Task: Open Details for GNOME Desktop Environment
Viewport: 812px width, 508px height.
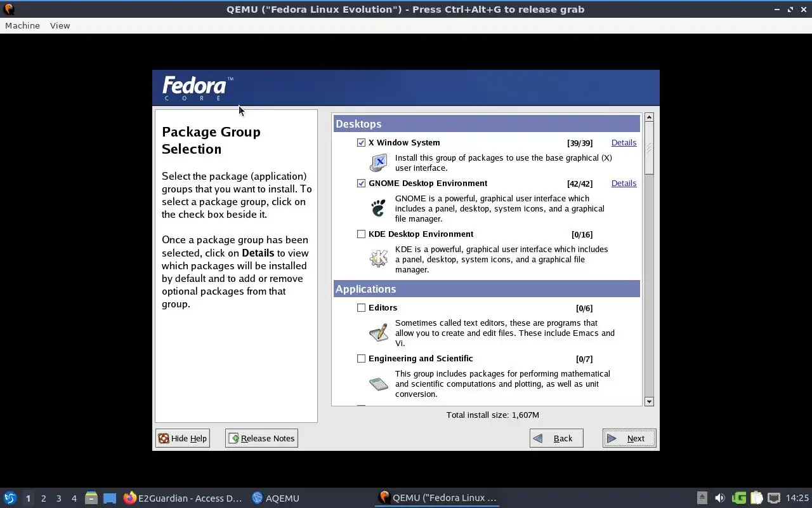Action: click(624, 184)
